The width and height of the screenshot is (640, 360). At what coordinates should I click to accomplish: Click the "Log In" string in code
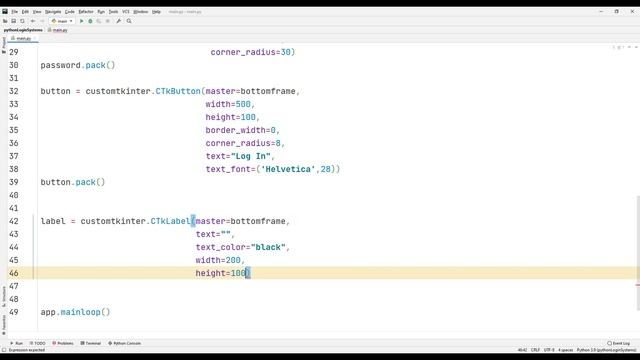coord(251,156)
